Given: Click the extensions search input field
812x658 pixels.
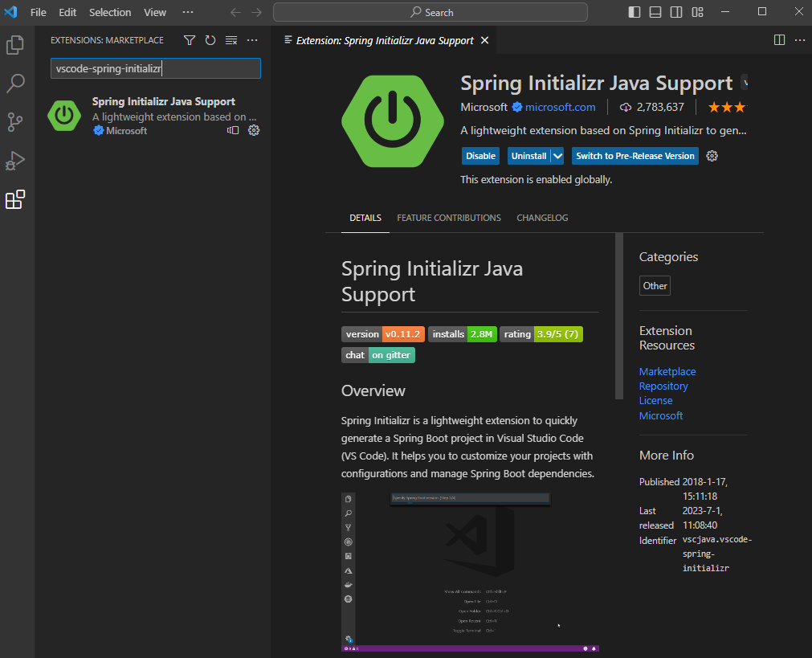Looking at the screenshot, I should [155, 68].
